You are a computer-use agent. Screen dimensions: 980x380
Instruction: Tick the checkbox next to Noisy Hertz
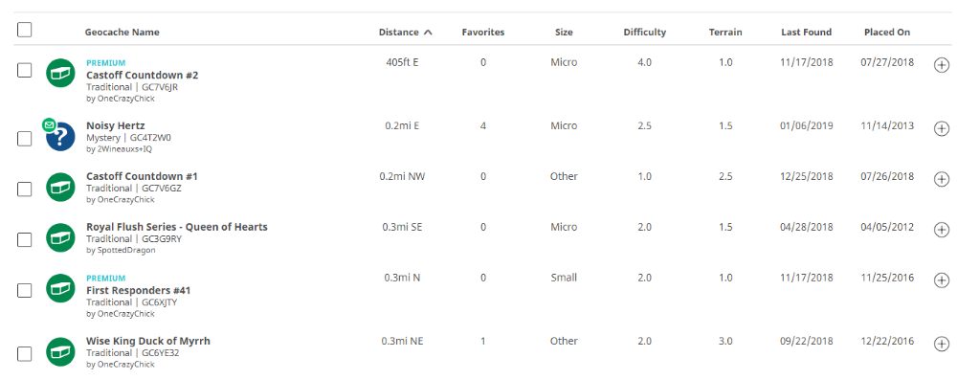coord(24,139)
